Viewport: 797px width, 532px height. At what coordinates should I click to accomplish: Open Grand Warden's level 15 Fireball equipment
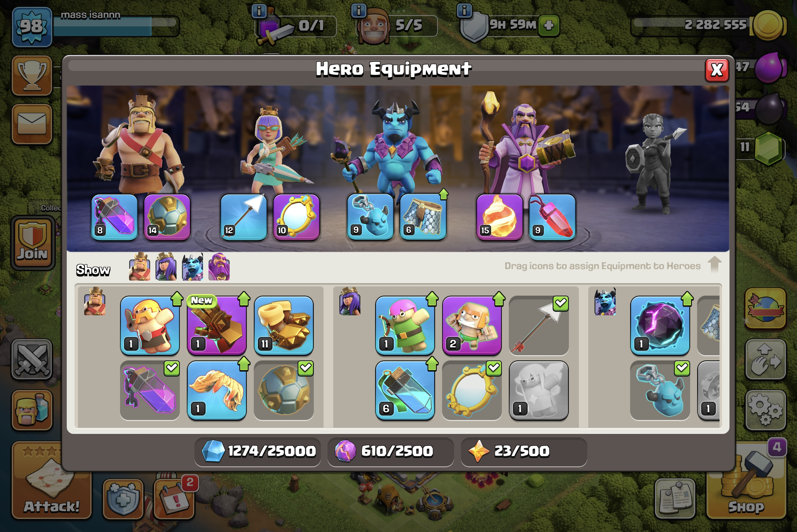point(499,217)
